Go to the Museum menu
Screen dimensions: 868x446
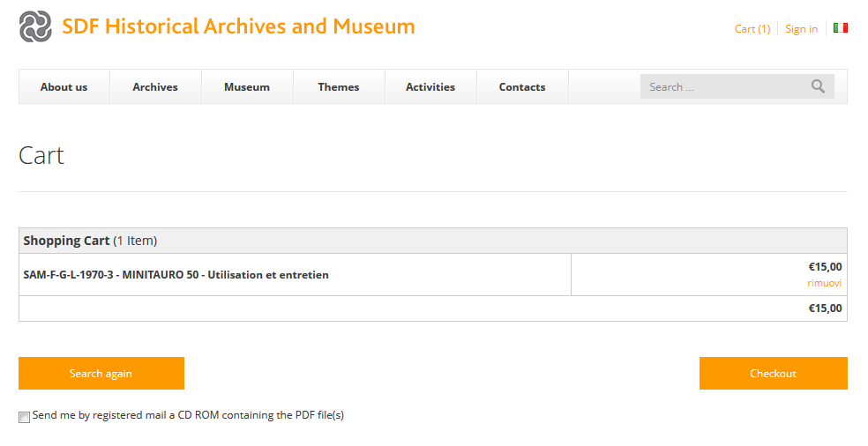[x=247, y=87]
